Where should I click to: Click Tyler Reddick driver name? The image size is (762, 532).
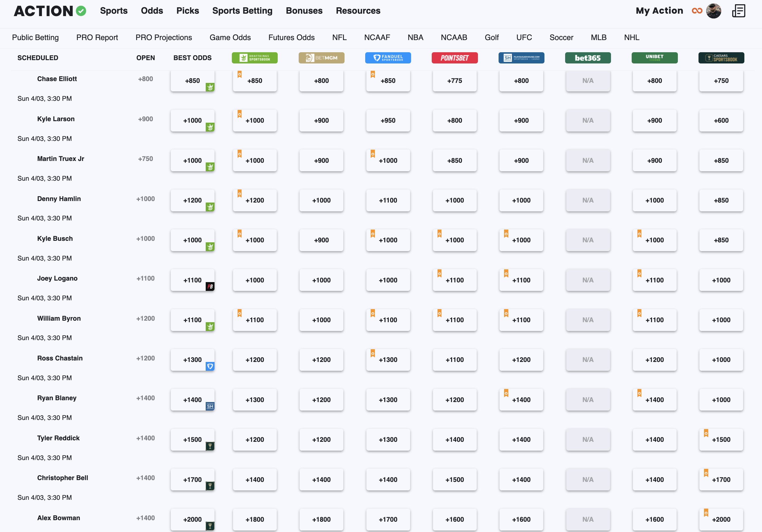tap(58, 438)
